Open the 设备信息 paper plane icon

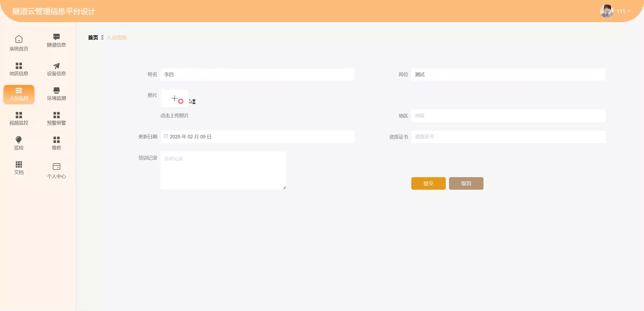[56, 66]
